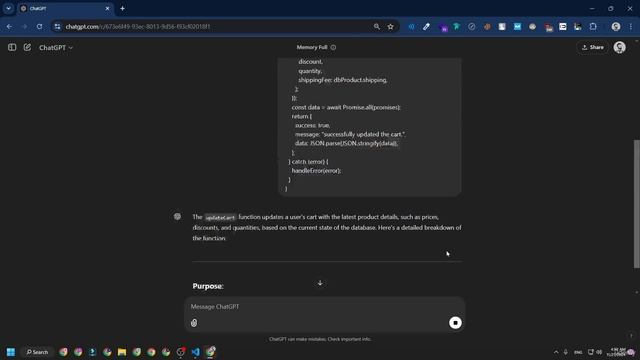Open a new browser tab
This screenshot has height=360, width=640.
click(122, 8)
